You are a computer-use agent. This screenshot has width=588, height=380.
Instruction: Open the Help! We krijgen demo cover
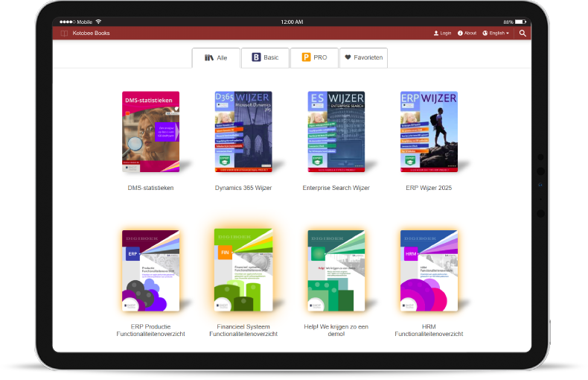pyautogui.click(x=336, y=270)
